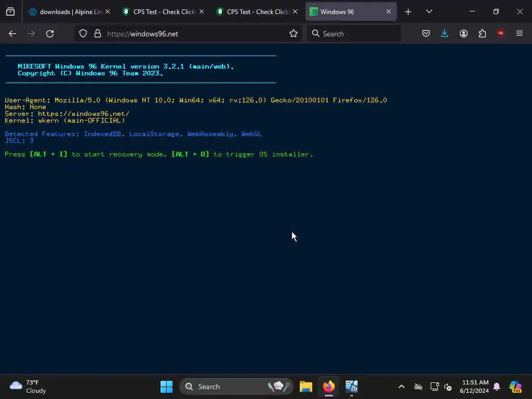
Task: Reload the windows96.net page
Action: [x=50, y=34]
